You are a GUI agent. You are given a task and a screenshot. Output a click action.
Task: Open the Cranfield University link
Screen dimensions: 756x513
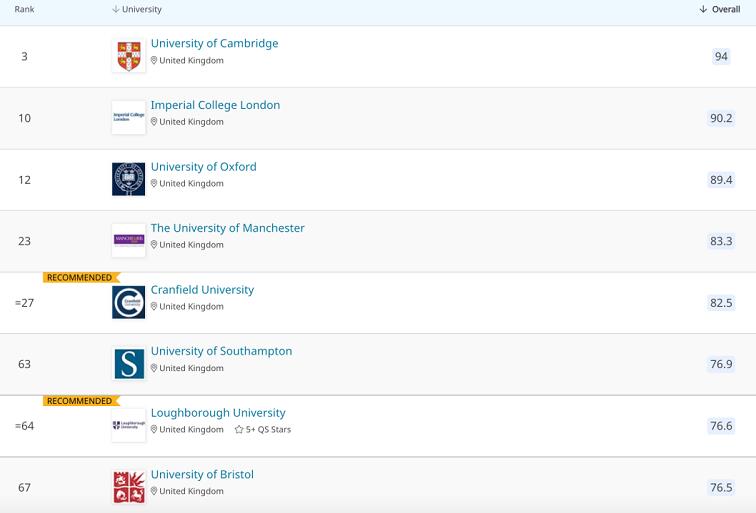[202, 290]
